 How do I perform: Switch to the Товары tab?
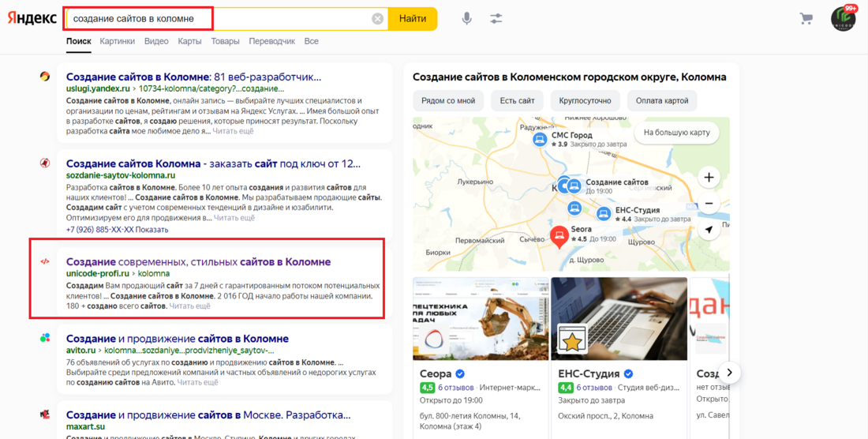226,42
